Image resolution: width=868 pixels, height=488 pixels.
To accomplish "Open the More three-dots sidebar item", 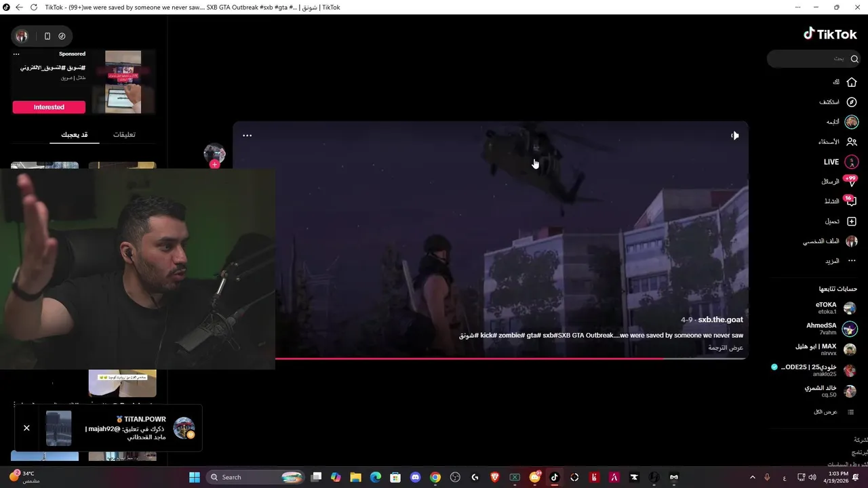I will 852,261.
